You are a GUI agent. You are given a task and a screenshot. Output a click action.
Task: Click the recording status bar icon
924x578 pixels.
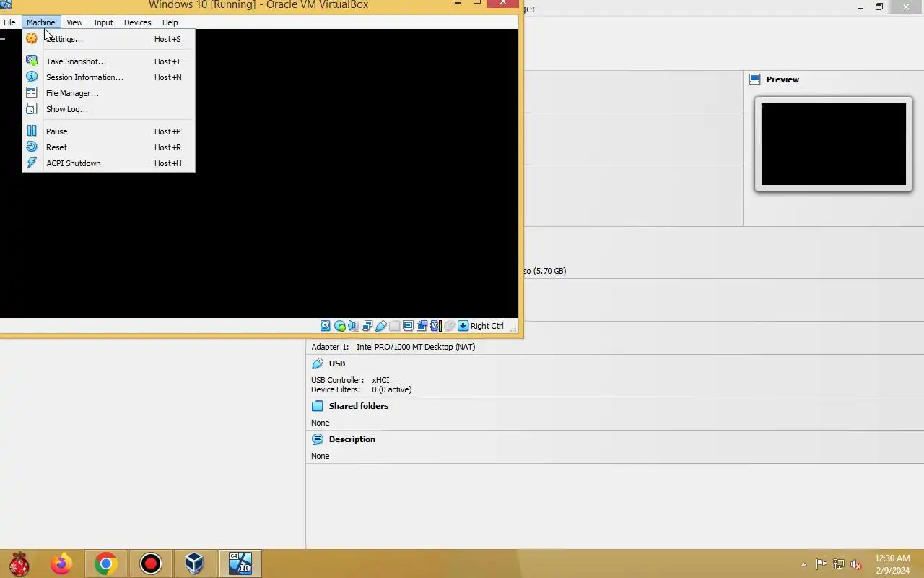pos(422,326)
